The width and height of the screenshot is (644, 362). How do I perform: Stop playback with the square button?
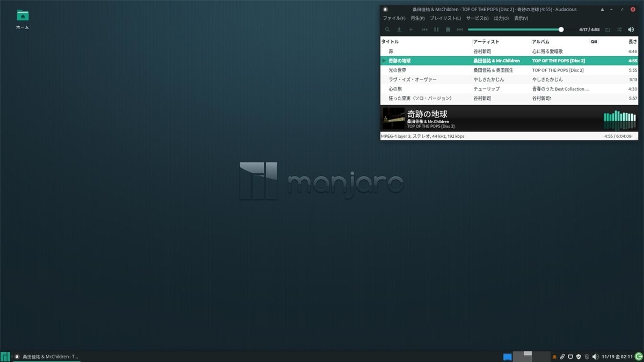(448, 29)
